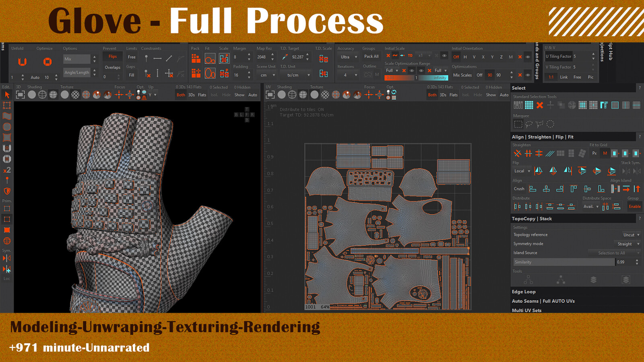Click Flats in UV viewport bar
This screenshot has width=644, height=362.
tap(454, 95)
